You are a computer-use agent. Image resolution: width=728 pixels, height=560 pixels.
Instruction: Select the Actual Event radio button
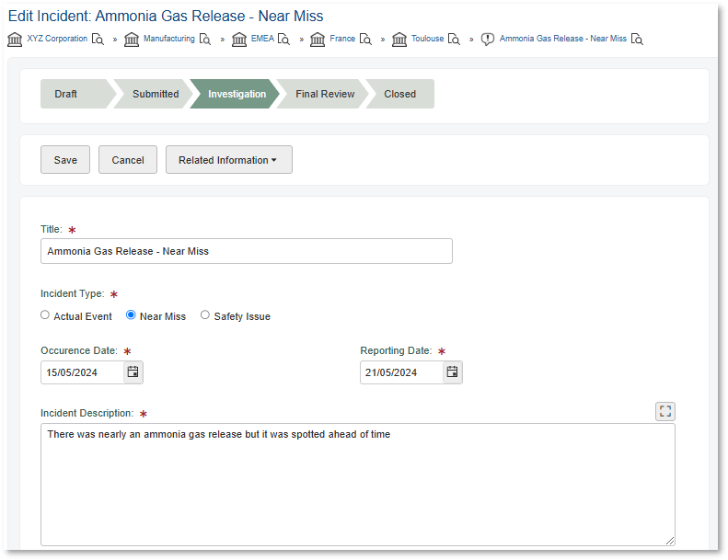[x=45, y=315]
